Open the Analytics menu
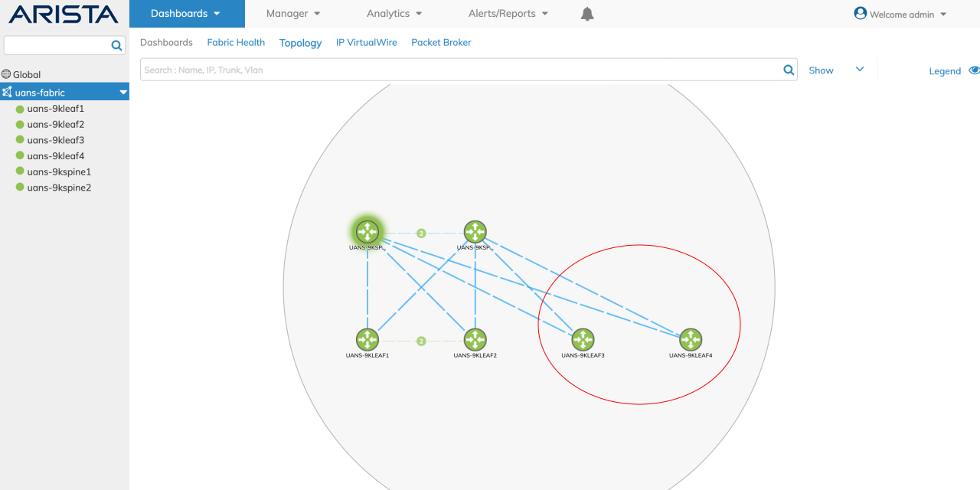This screenshot has width=980, height=490. click(x=394, y=14)
